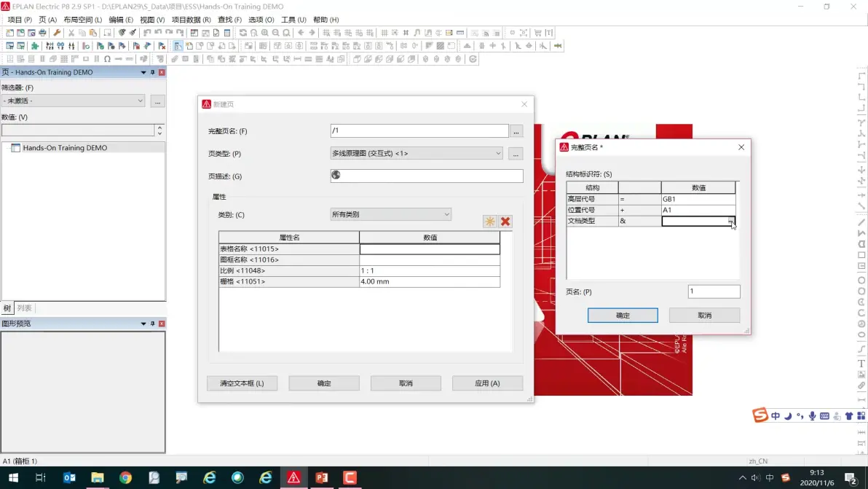Click the shopping cart toolbar icon

[x=537, y=33]
